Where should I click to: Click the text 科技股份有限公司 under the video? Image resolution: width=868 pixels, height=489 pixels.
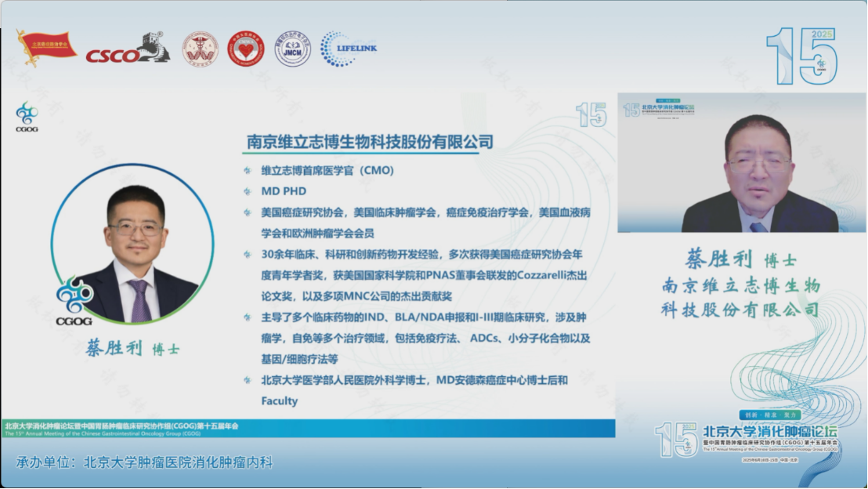click(x=740, y=310)
